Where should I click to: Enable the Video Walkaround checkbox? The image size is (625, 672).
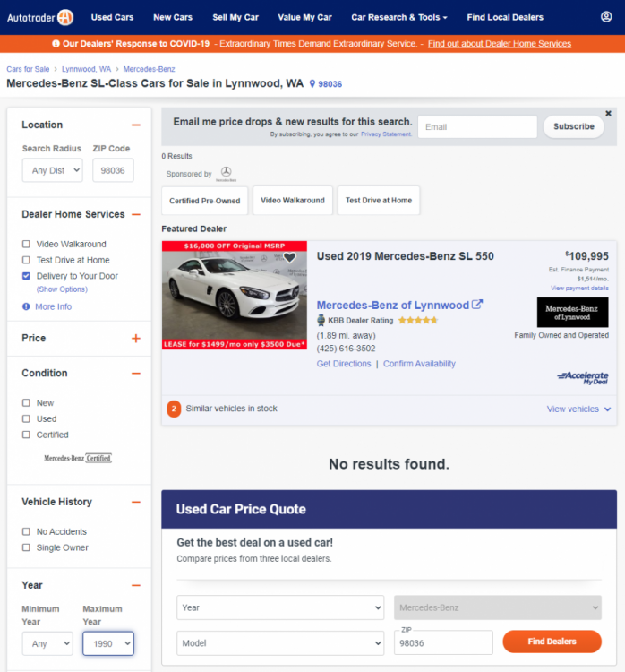pos(26,244)
